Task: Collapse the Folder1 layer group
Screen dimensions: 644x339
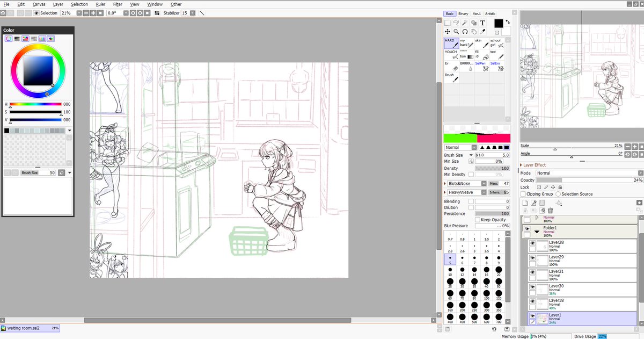Action: coord(536,230)
